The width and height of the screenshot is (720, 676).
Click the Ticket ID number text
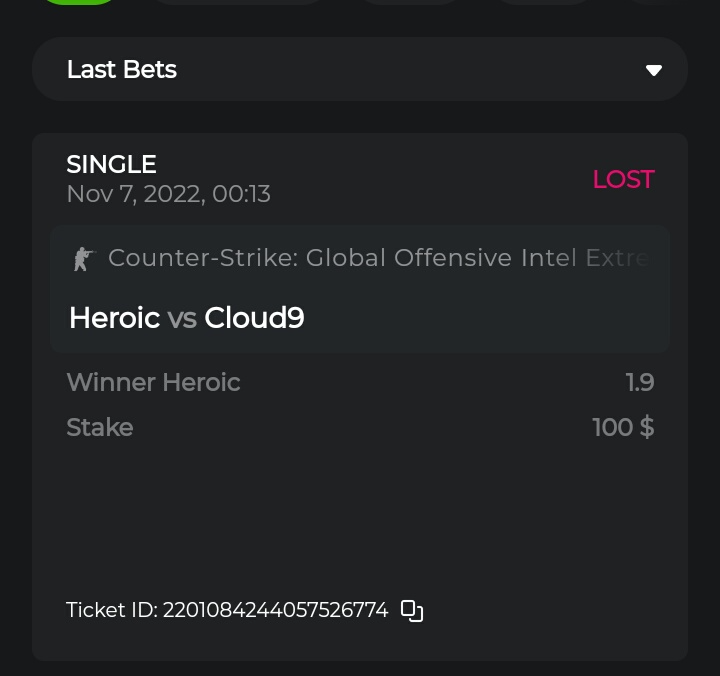[x=275, y=610]
